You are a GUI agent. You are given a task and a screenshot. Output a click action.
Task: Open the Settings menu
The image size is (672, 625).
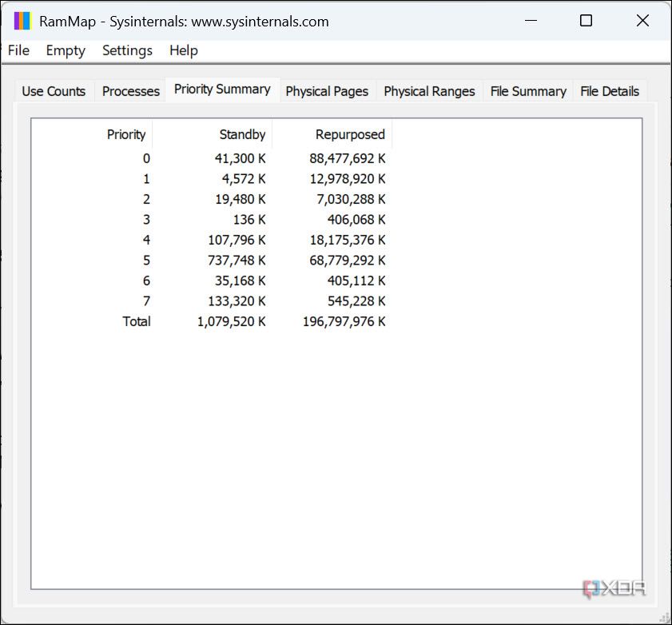point(127,50)
